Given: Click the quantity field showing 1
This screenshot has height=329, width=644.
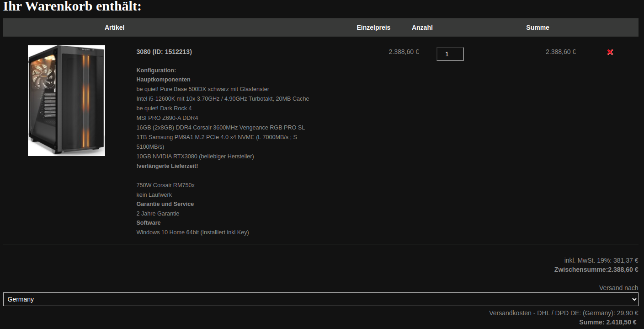Looking at the screenshot, I should point(450,54).
